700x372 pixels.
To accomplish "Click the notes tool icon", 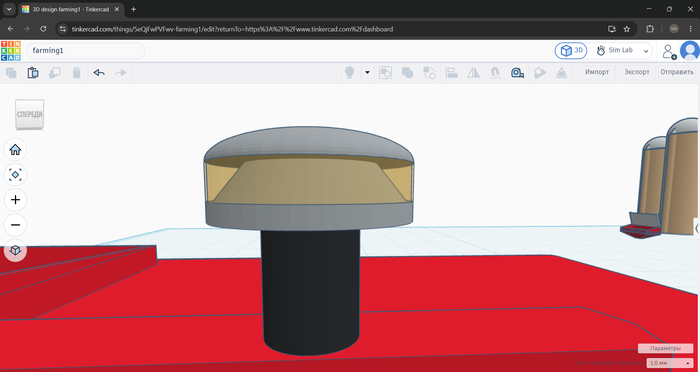I will point(540,73).
